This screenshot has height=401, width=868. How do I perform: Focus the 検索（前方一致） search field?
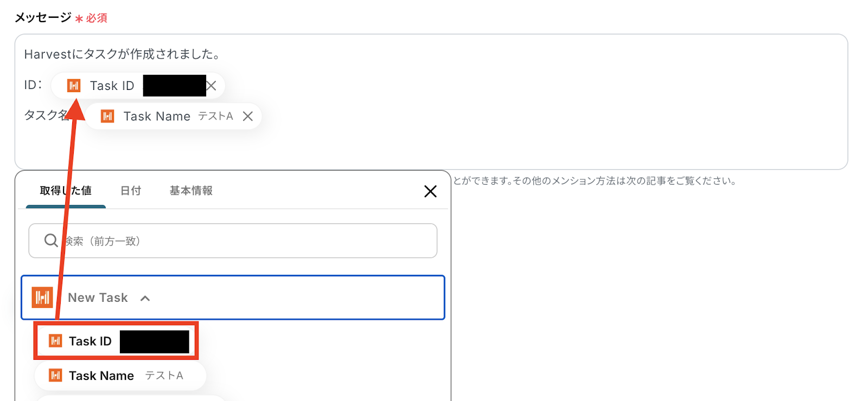point(244,241)
